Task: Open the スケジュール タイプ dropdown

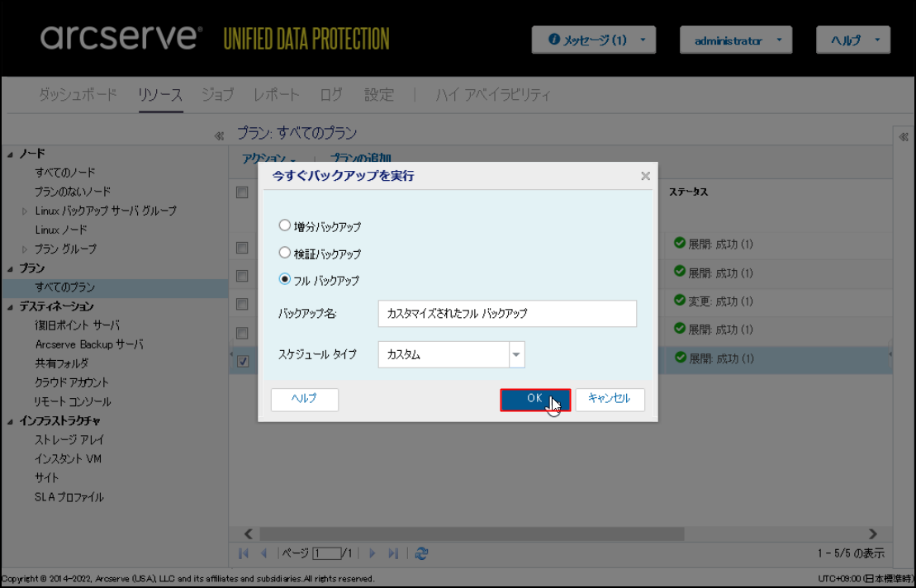Action: (517, 355)
